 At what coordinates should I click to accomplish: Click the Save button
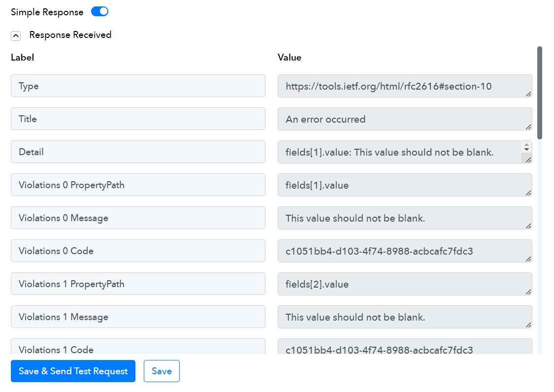[162, 371]
